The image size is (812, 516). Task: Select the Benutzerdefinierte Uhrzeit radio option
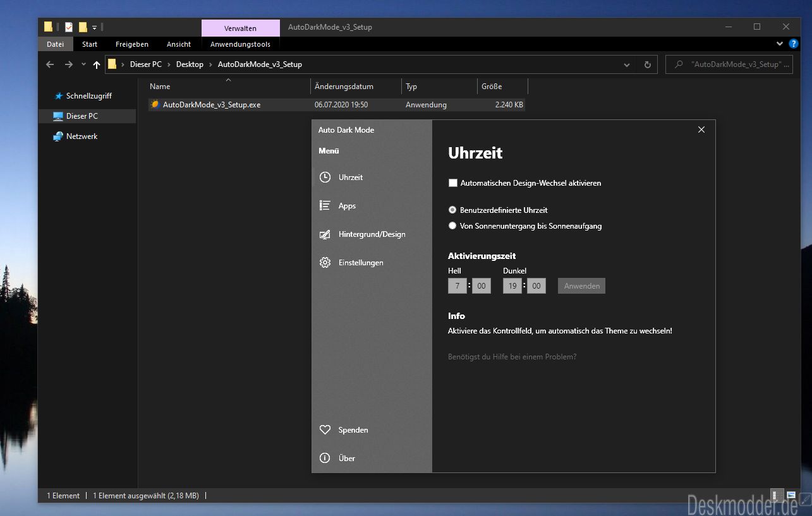pos(452,210)
